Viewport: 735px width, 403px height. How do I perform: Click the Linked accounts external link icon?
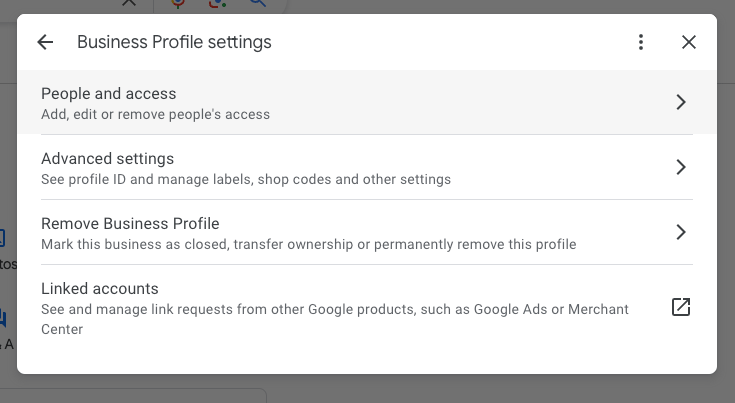pyautogui.click(x=680, y=307)
